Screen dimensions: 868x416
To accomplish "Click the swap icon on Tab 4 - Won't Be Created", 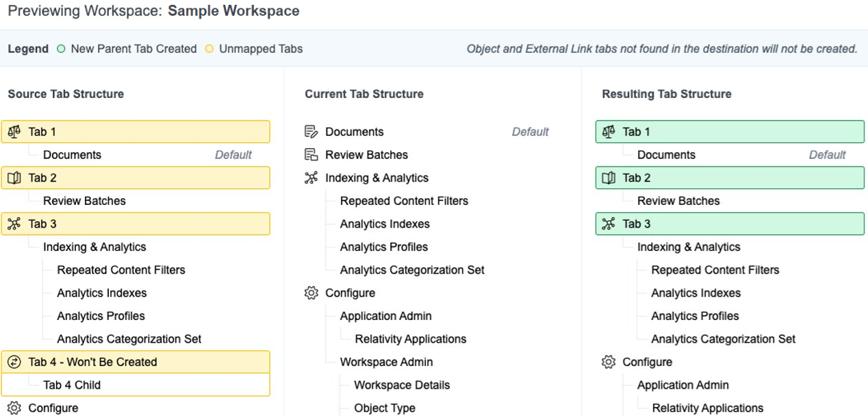I will point(14,362).
